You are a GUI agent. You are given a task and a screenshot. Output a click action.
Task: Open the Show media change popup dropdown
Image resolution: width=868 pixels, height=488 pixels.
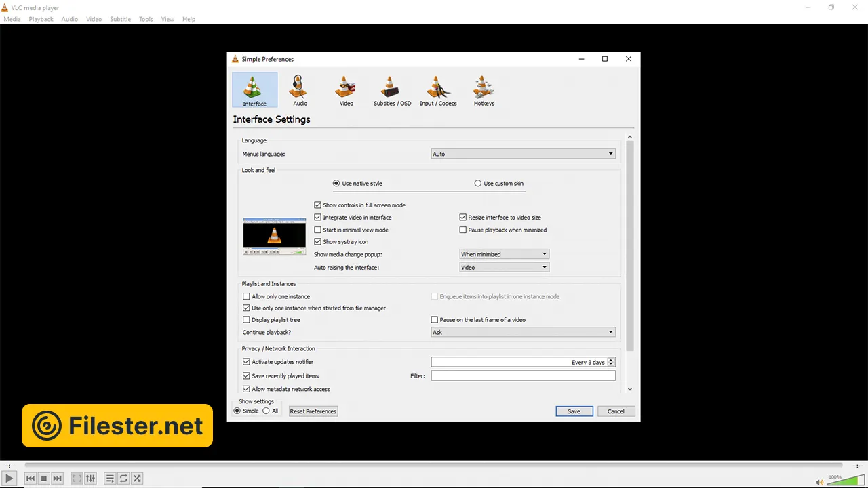pyautogui.click(x=504, y=254)
